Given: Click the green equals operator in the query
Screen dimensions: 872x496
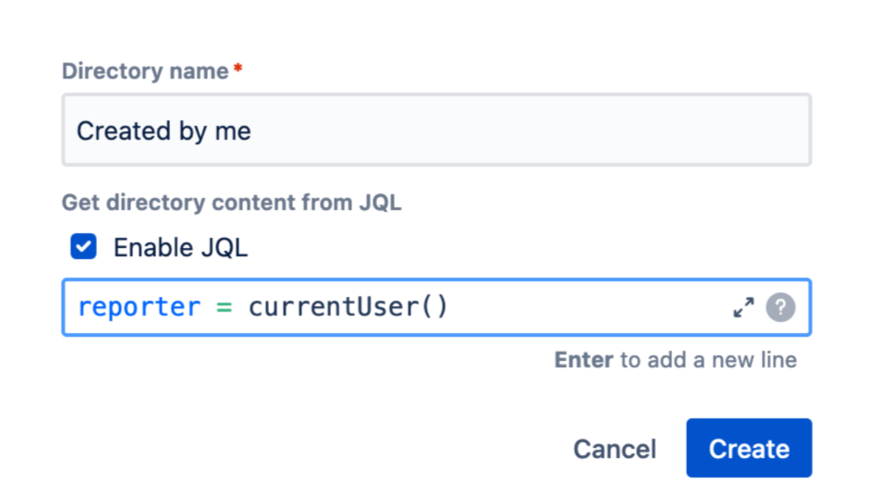Looking at the screenshot, I should (225, 307).
